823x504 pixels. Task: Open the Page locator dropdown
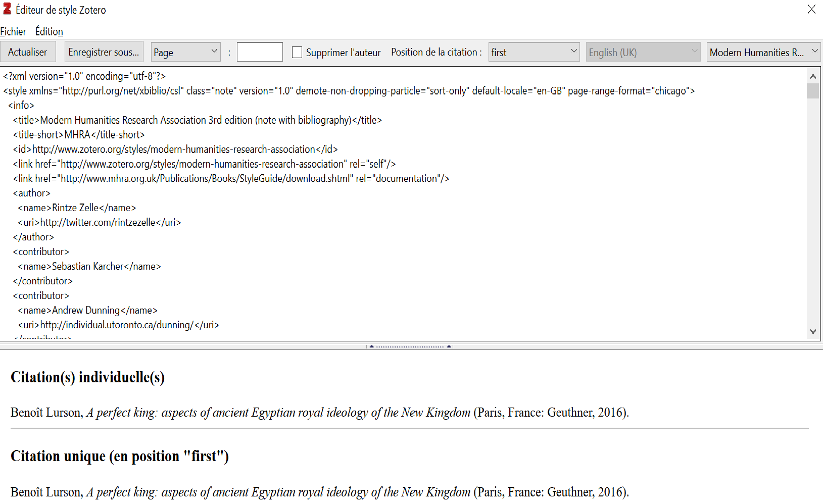point(186,52)
